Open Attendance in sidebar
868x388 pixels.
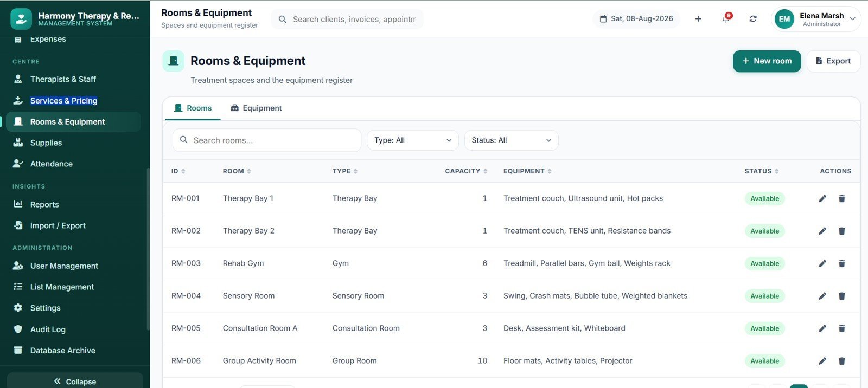tap(73, 164)
